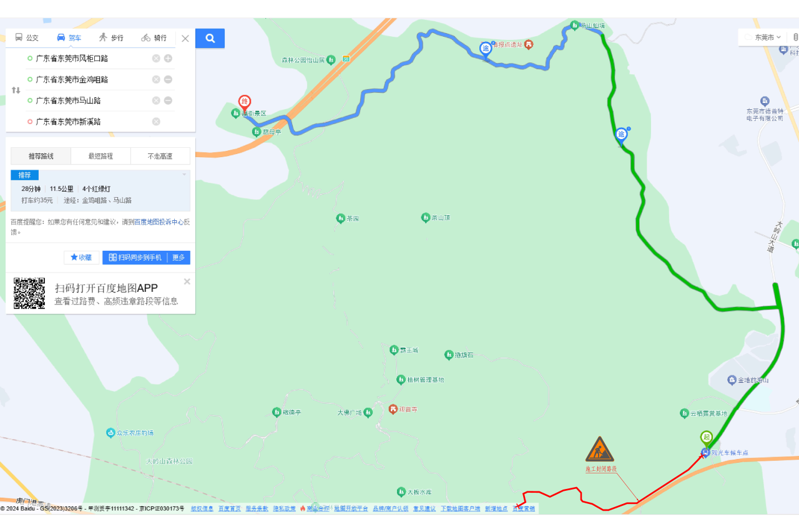Image resolution: width=799 pixels, height=532 pixels.
Task: Click the road construction warning sign icon
Action: (599, 449)
